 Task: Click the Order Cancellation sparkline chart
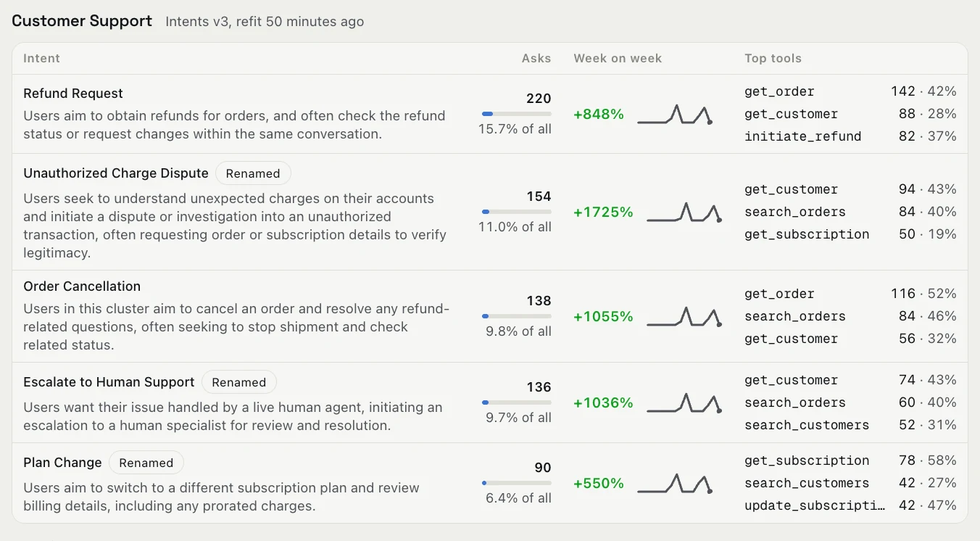pyautogui.click(x=684, y=316)
